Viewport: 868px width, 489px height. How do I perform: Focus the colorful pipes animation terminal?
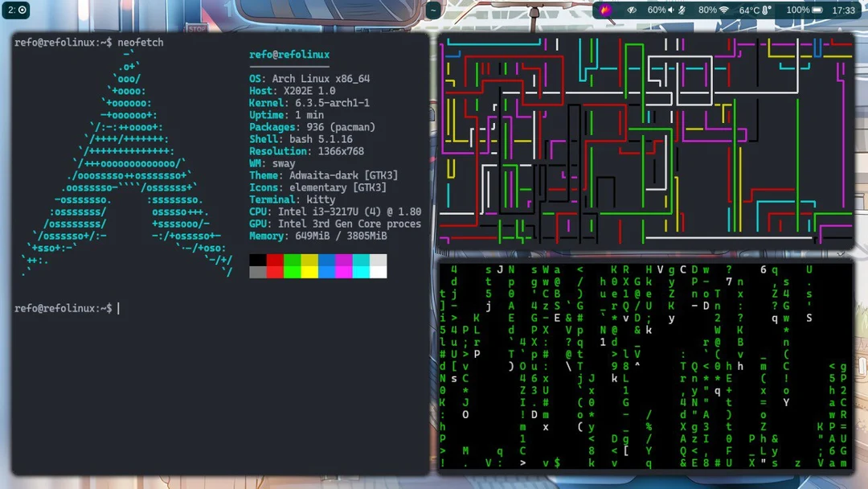(x=645, y=141)
